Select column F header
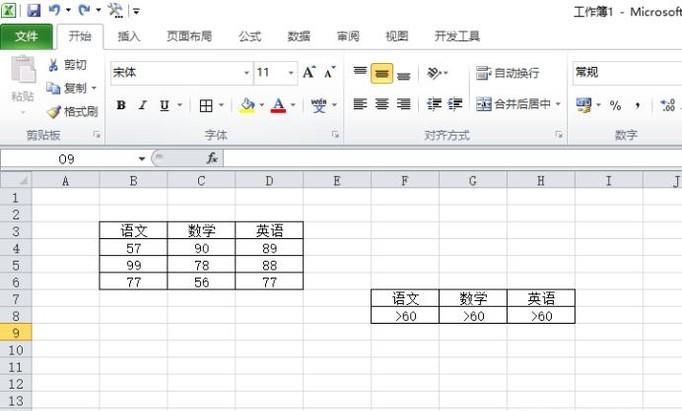682x411 pixels. 405,180
